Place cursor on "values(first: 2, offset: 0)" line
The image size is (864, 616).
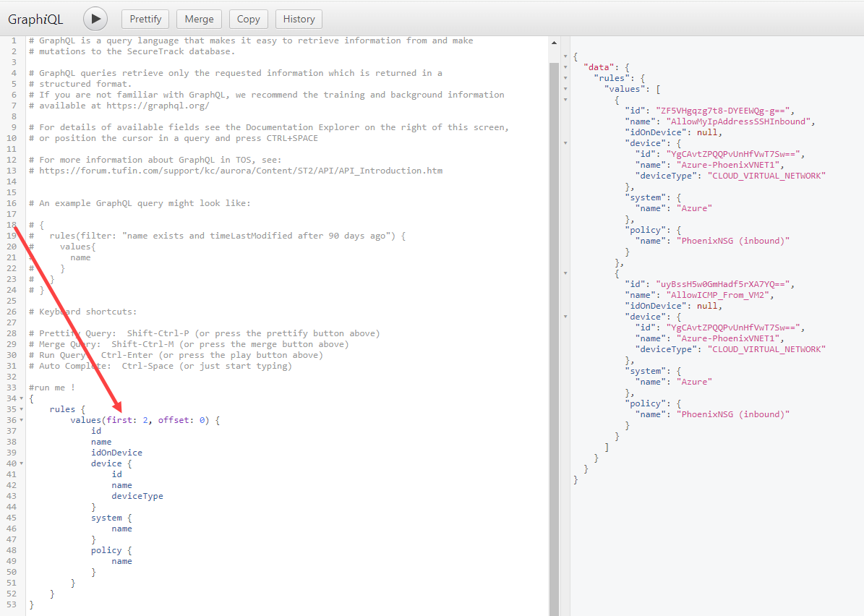(x=145, y=420)
